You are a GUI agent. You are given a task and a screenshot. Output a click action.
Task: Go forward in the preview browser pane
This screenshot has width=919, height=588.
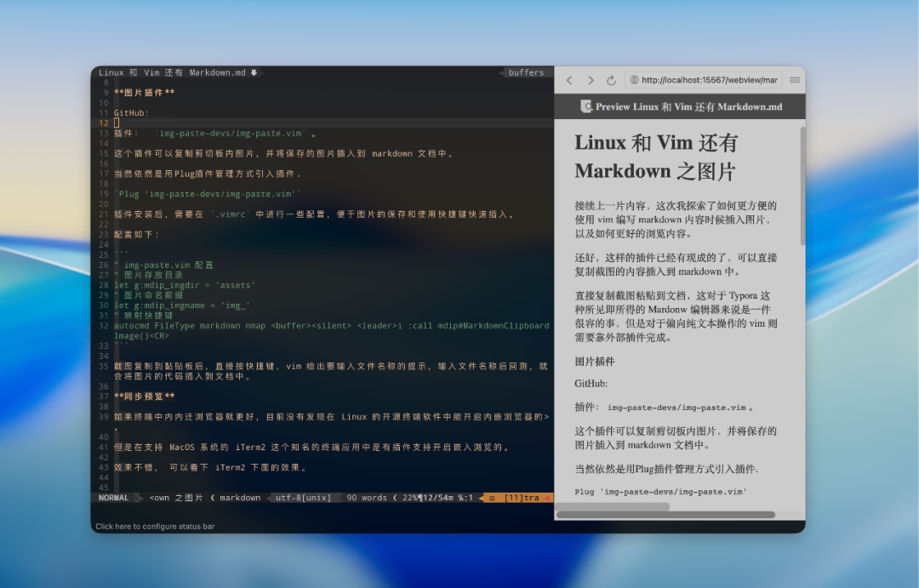tap(591, 80)
